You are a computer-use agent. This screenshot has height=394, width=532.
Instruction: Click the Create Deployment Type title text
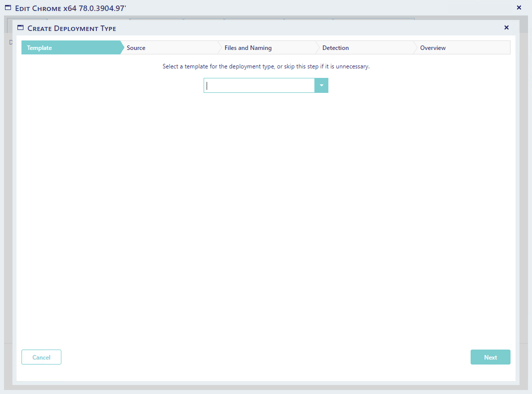[72, 28]
